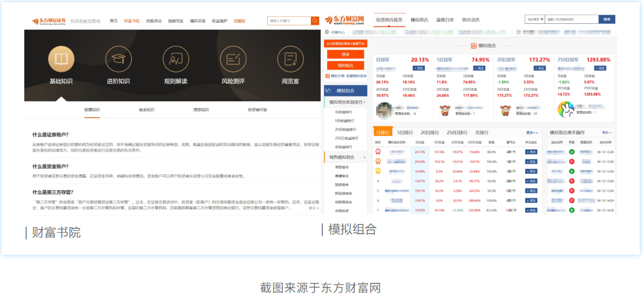The image size is (644, 299).
Task: Open the 20日冠军 mascot avatar
Action: coord(505,111)
